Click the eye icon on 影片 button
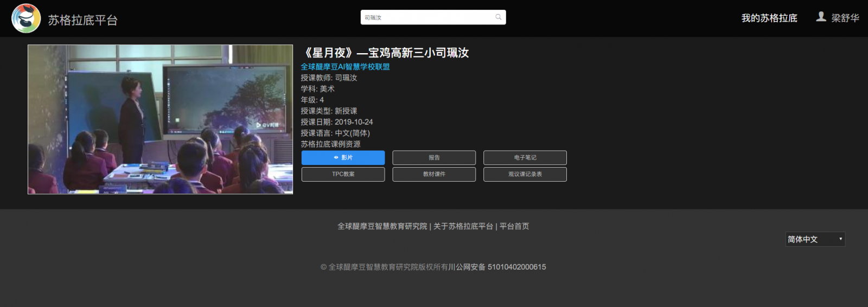 [x=336, y=158]
